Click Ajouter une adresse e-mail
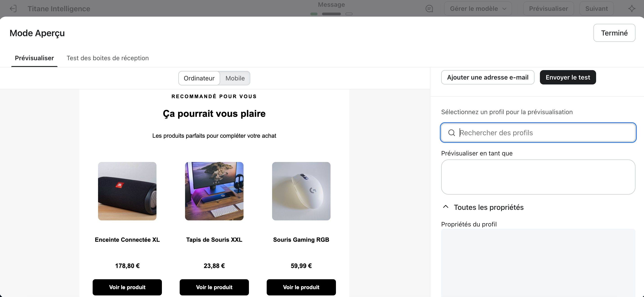 pyautogui.click(x=487, y=78)
